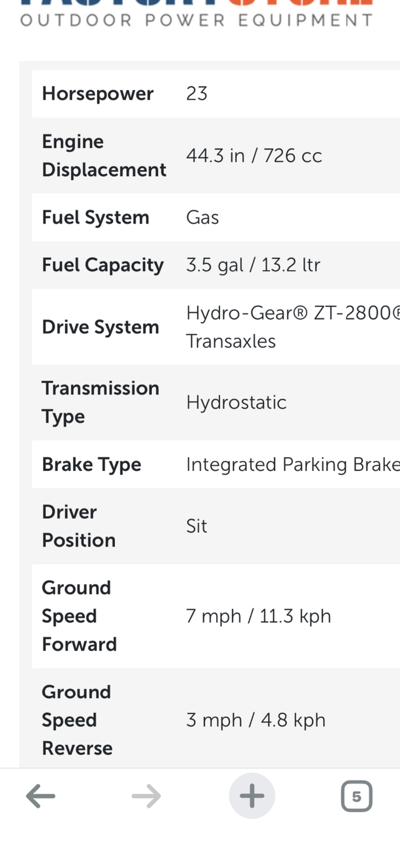Click the 44.3 in / 726 cc value

tap(254, 156)
